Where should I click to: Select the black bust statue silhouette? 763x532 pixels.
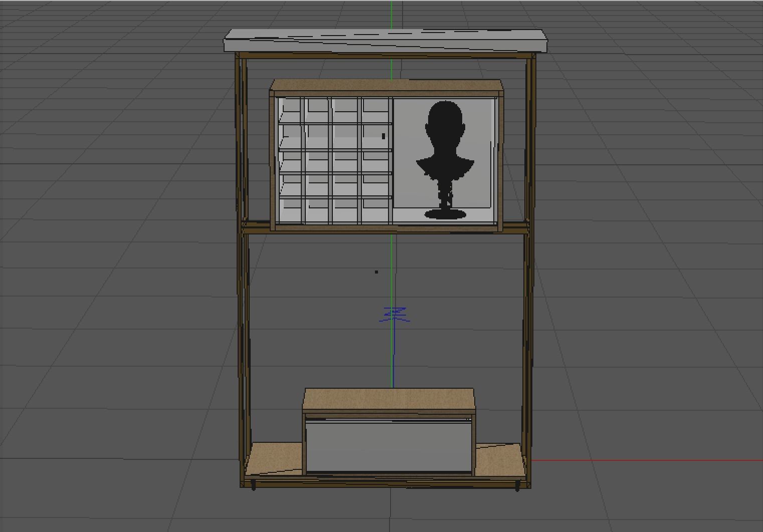445,160
